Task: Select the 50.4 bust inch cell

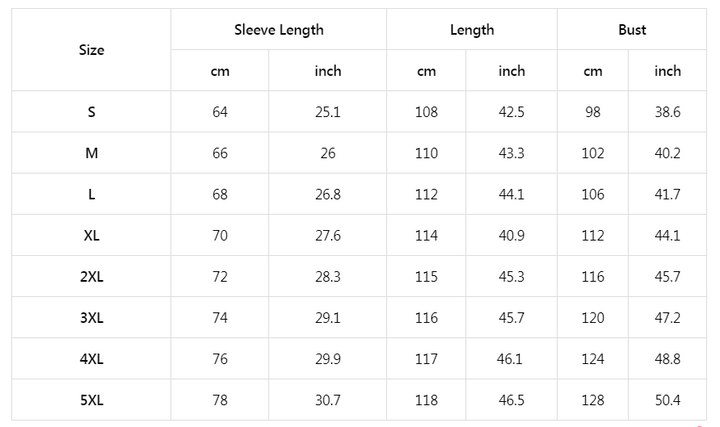Action: 667,400
